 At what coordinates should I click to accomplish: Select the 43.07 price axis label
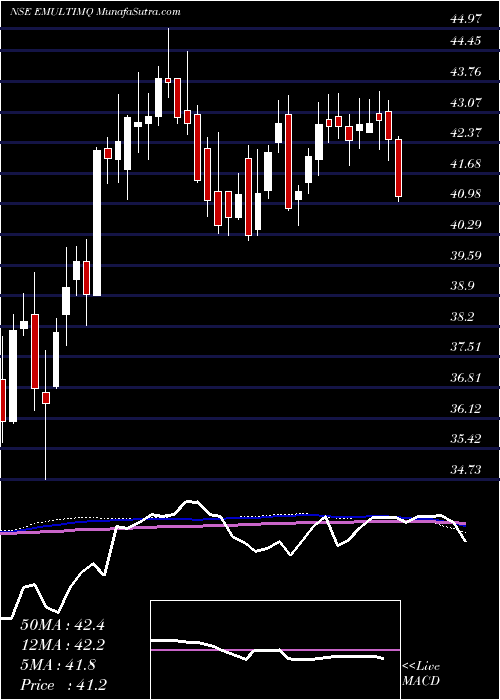[466, 102]
